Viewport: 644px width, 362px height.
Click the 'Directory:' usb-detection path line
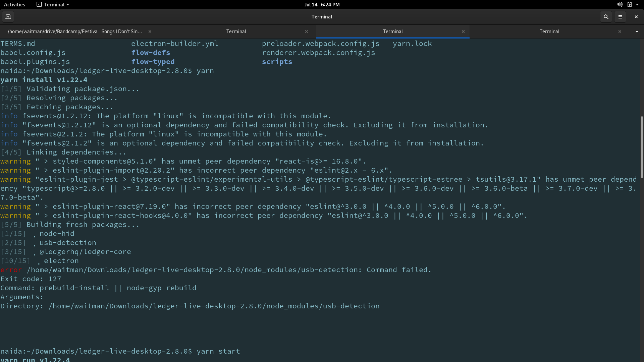coord(190,306)
